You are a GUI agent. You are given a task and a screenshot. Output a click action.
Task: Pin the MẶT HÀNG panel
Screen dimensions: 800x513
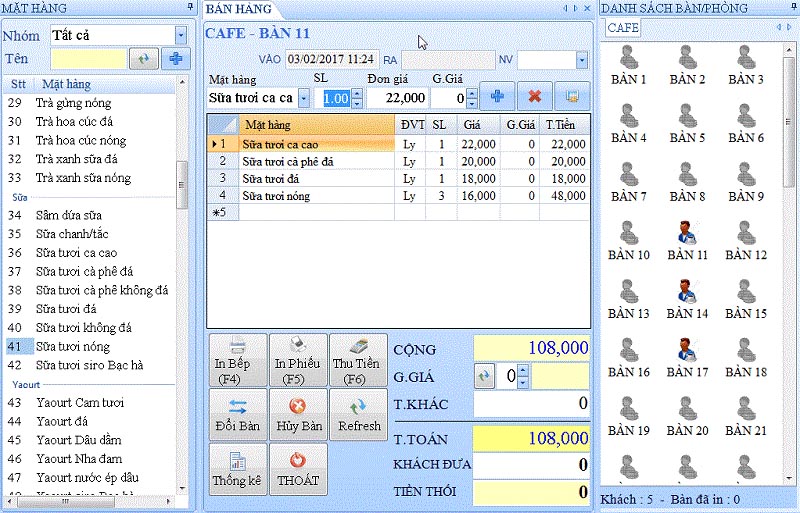point(190,8)
